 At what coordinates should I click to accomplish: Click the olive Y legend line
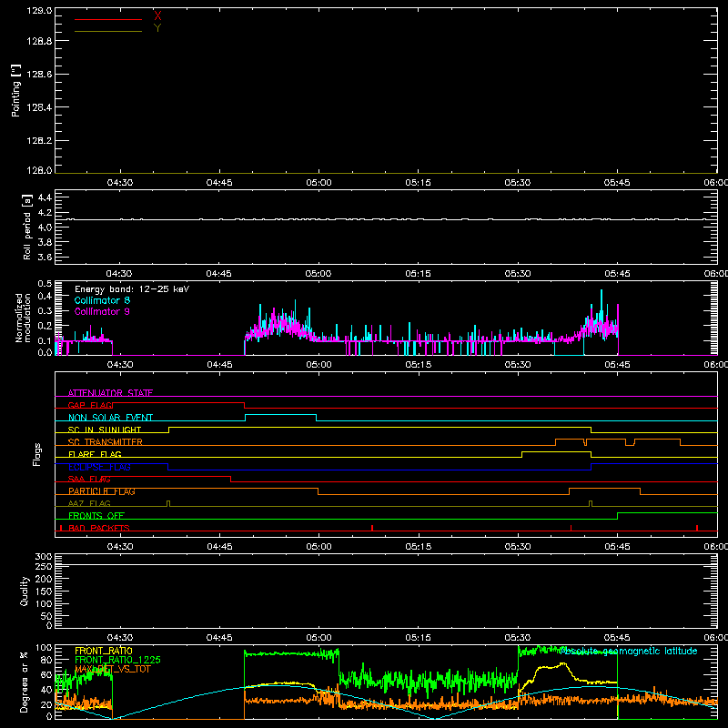[108, 32]
